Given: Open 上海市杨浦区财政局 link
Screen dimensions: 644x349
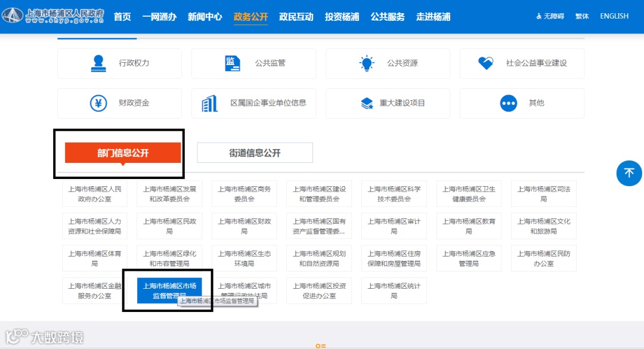Looking at the screenshot, I should pos(244,226).
